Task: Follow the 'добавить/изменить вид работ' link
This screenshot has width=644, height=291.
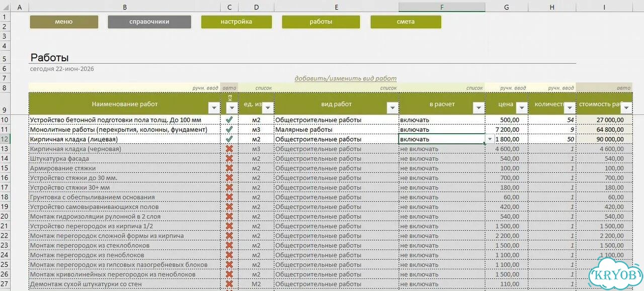Action: click(x=346, y=78)
